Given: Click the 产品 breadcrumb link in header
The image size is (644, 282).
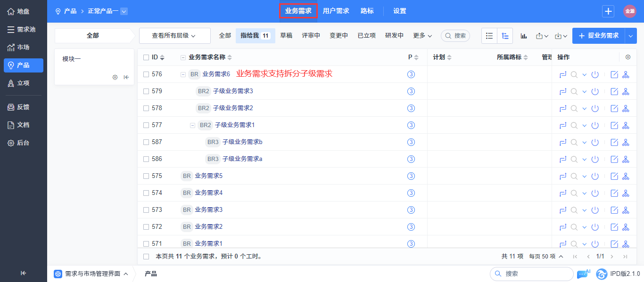Looking at the screenshot, I should pyautogui.click(x=70, y=11).
